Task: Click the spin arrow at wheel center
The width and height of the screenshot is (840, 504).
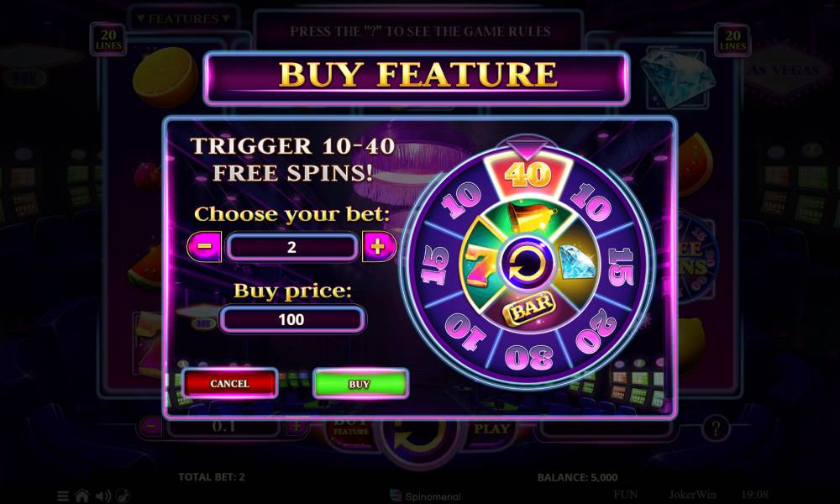Action: tap(528, 264)
